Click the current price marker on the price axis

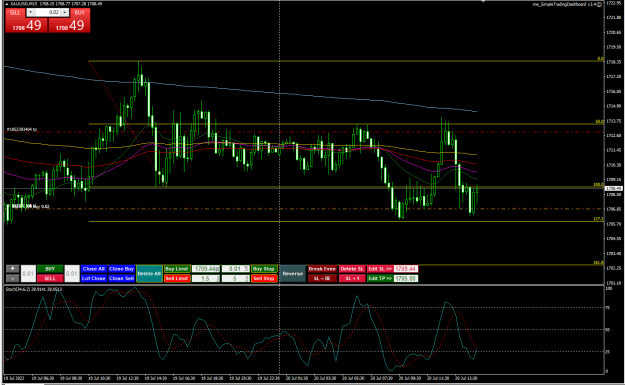pos(613,189)
